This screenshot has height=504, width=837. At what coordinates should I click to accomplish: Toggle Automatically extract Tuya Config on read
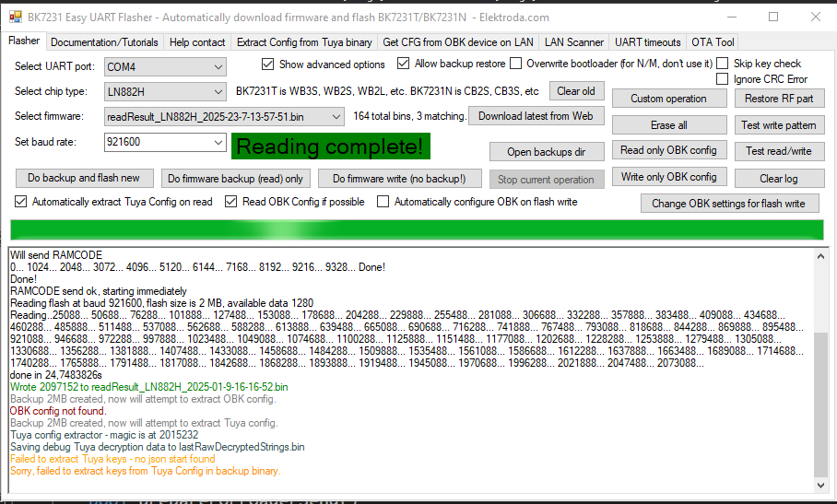[x=20, y=202]
